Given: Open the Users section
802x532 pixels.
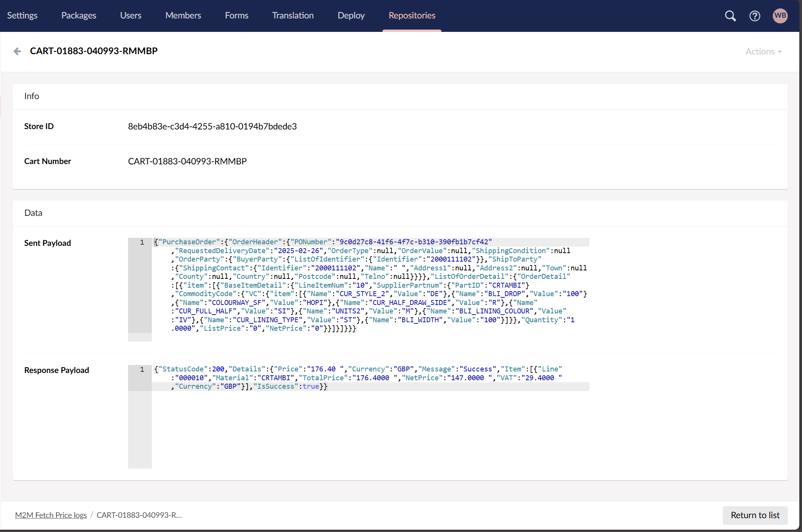Looking at the screenshot, I should click(x=131, y=15).
